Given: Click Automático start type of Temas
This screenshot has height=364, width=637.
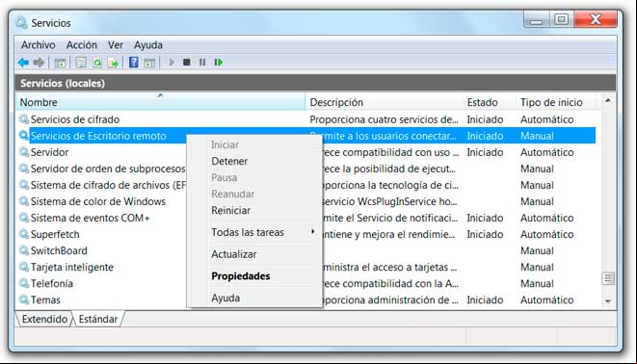Looking at the screenshot, I should tap(546, 299).
